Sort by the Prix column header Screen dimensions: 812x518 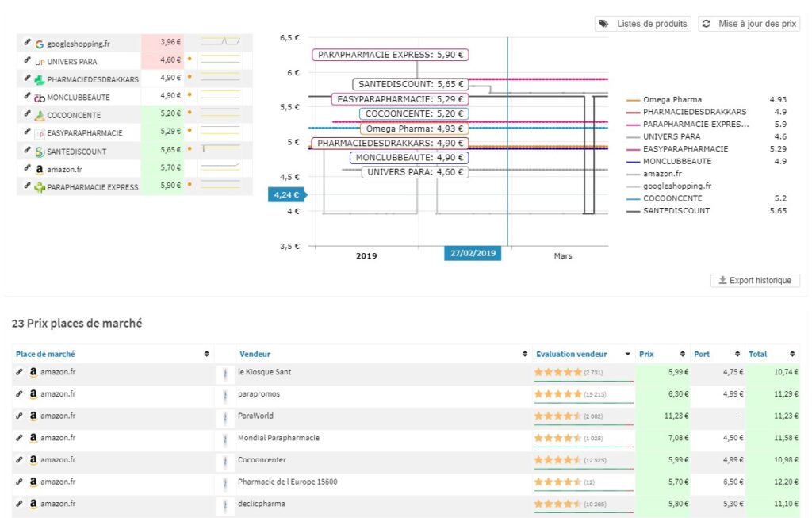click(x=646, y=354)
